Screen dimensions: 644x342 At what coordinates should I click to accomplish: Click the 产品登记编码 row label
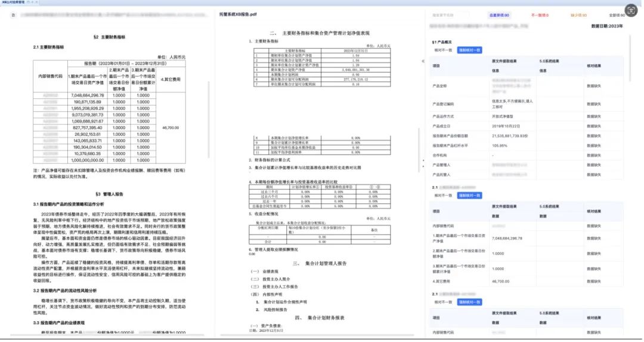coord(443,104)
